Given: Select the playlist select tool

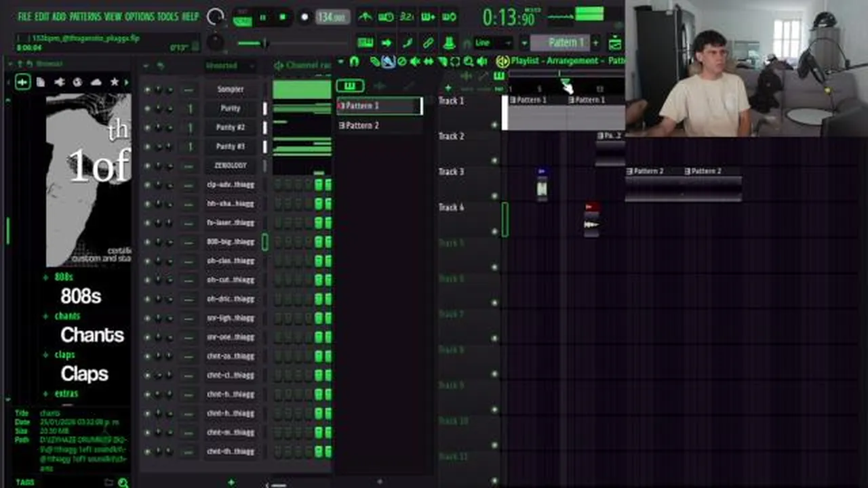Looking at the screenshot, I should [455, 62].
